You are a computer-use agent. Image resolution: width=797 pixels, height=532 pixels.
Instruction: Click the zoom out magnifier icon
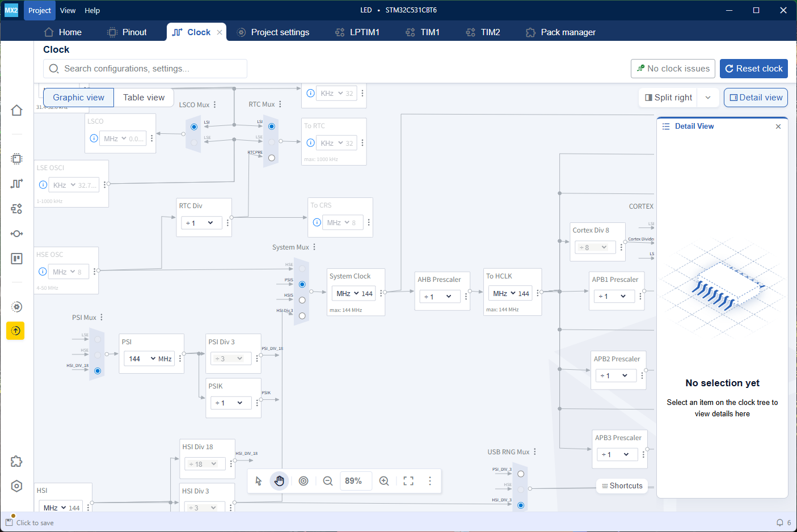(x=328, y=481)
